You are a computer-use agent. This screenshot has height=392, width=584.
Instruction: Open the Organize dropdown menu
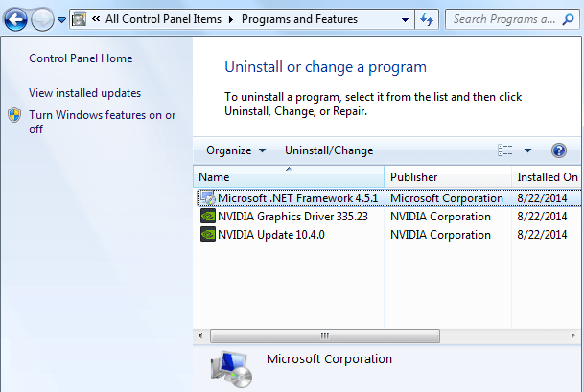coord(236,150)
